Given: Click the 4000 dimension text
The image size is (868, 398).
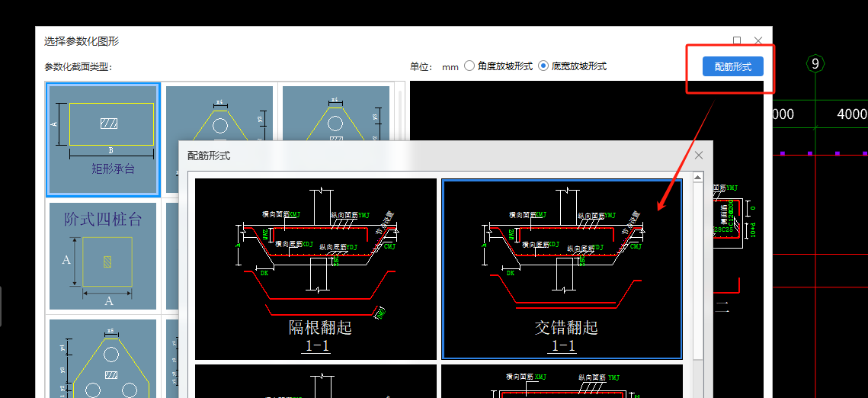Looking at the screenshot, I should coord(853,114).
